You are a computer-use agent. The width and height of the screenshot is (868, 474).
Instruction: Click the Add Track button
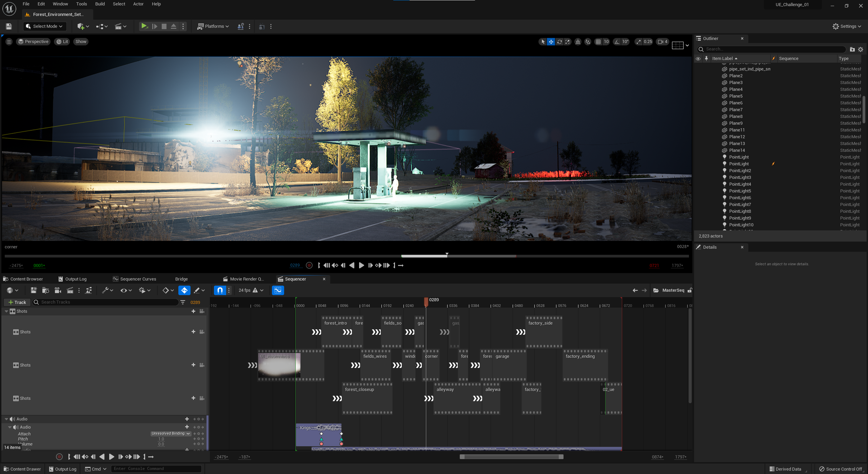[x=17, y=302]
